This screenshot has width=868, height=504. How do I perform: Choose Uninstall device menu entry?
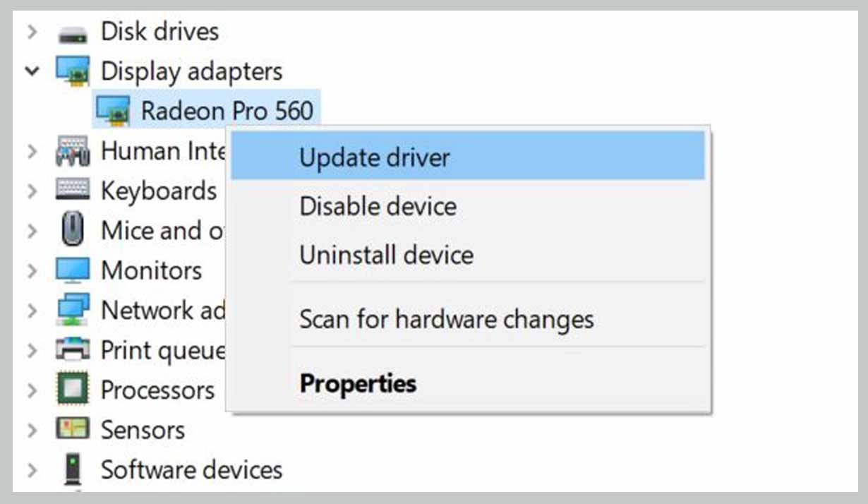click(468, 255)
